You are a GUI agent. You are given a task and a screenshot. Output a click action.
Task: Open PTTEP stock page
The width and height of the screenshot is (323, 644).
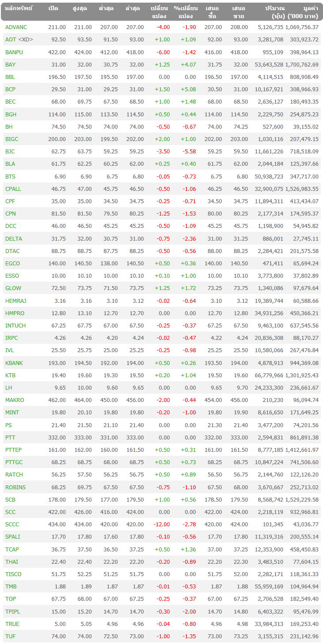tap(13, 450)
